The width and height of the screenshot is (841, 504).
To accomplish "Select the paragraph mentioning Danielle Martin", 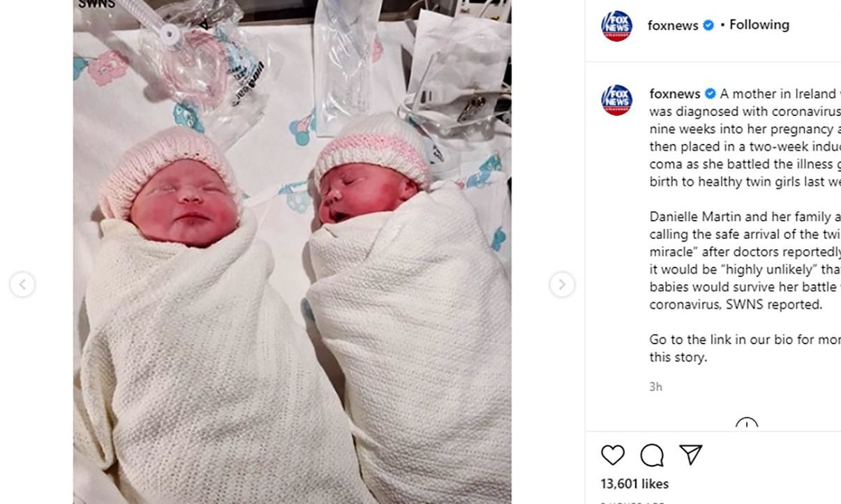I will coord(745,260).
